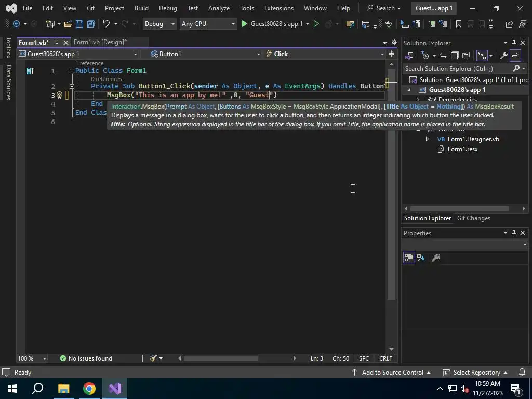532x399 pixels.
Task: Click the lightbulb quick actions icon
Action: tap(59, 96)
